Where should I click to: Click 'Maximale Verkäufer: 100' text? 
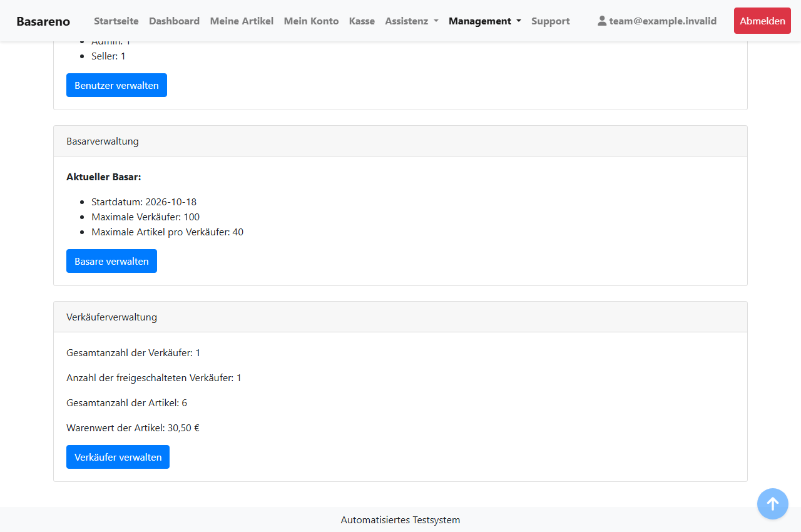[145, 217]
